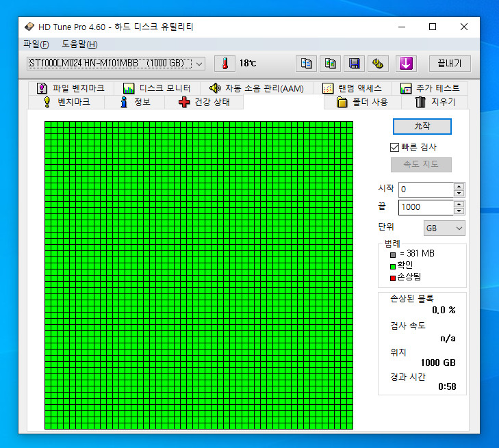This screenshot has height=448, width=499.
Task: Switch to the 벤치마크 tab
Action: click(x=66, y=102)
